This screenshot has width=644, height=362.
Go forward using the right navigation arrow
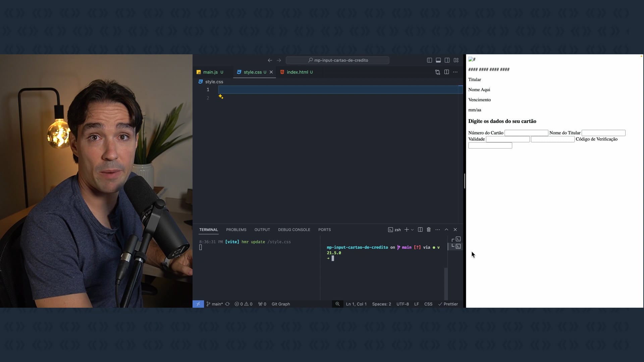tap(279, 60)
